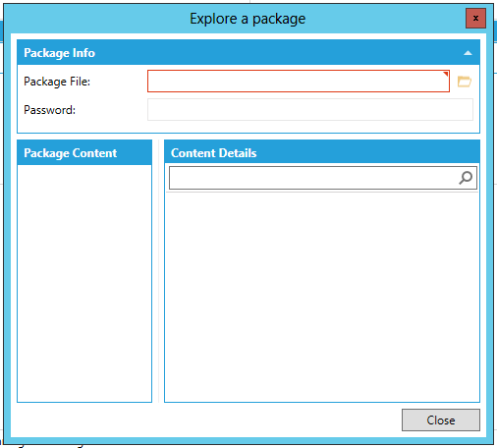Collapse the Package Info section arrow

pos(468,53)
